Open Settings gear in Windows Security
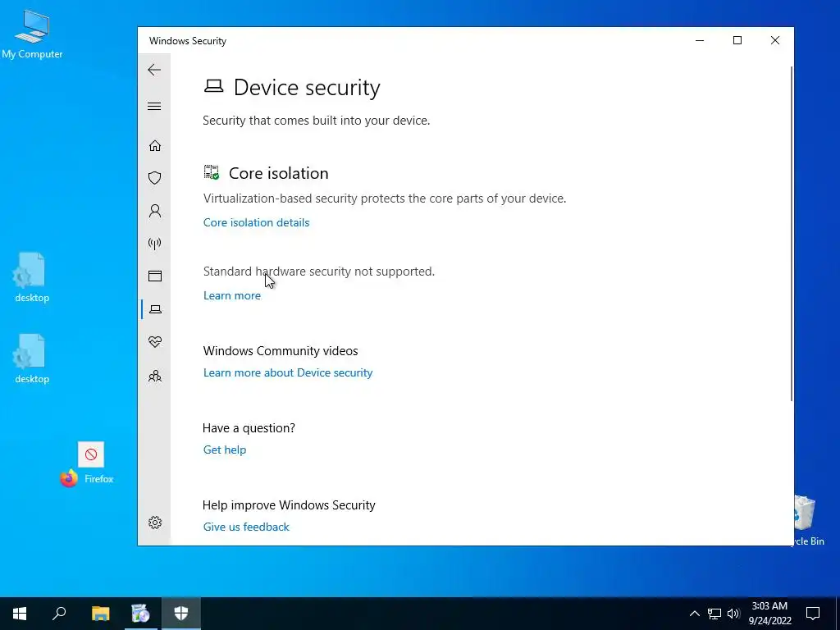840x630 pixels. [155, 523]
